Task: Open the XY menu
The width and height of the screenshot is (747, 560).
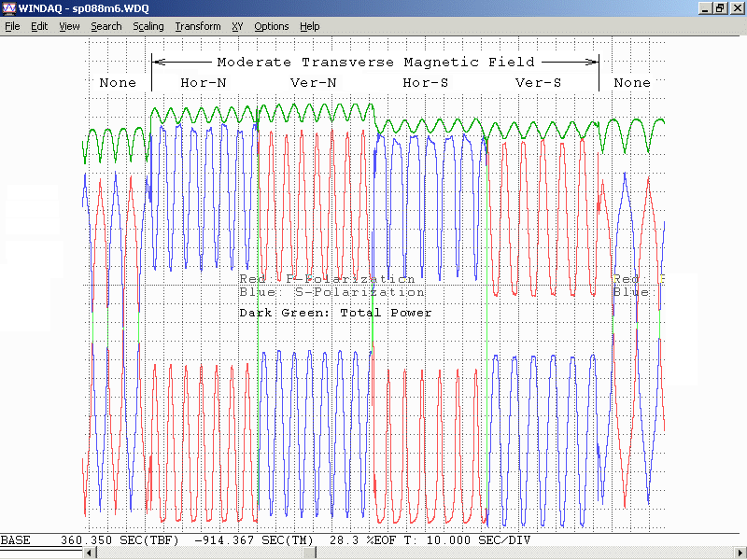Action: 237,26
